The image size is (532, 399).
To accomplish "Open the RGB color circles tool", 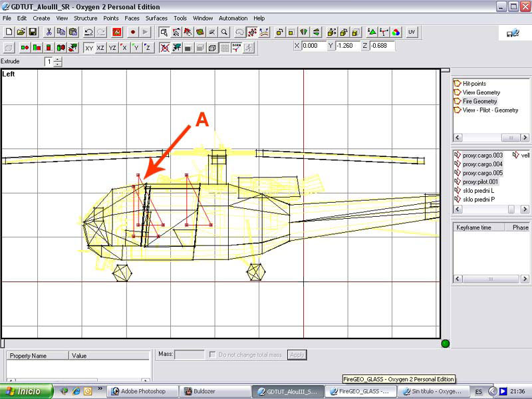I will (x=396, y=32).
